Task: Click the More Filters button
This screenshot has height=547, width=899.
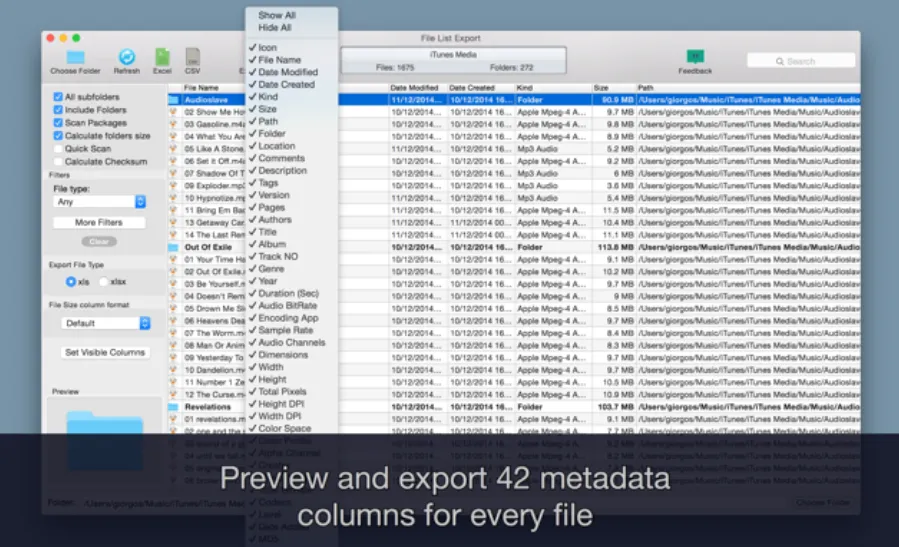Action: (99, 222)
